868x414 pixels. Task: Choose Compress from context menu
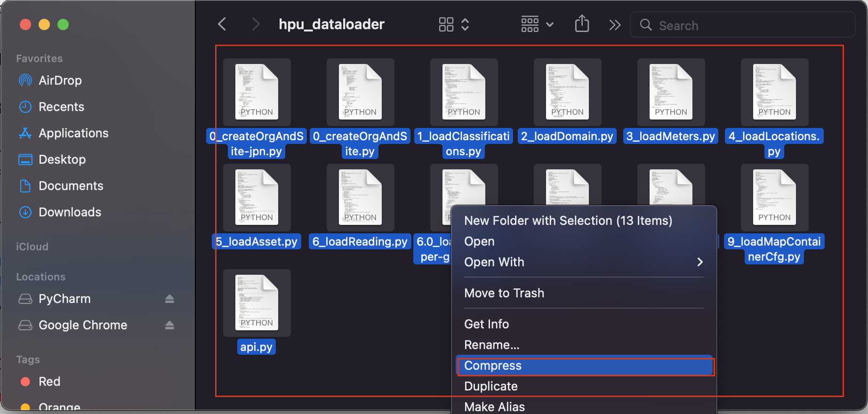pos(584,366)
